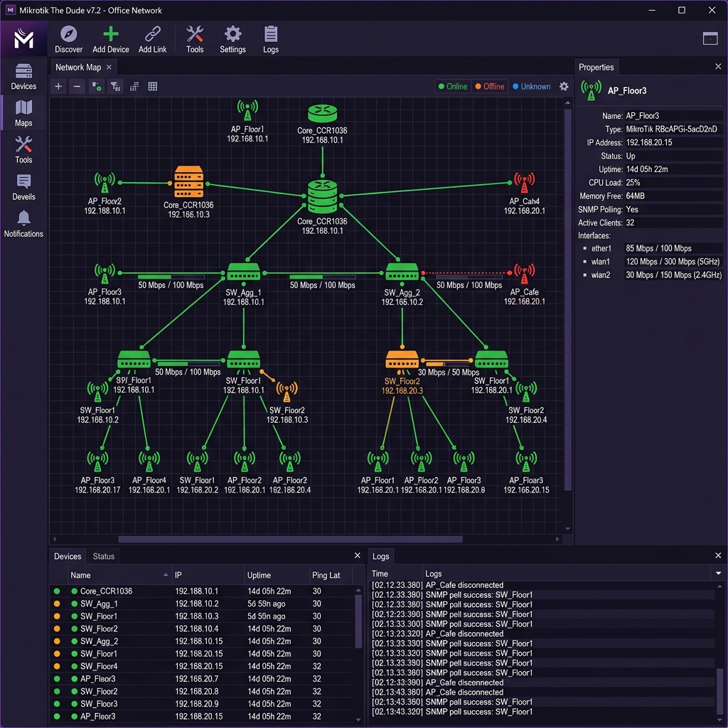Toggle the Offline status legend filter
This screenshot has width=728, height=728.
click(x=489, y=86)
